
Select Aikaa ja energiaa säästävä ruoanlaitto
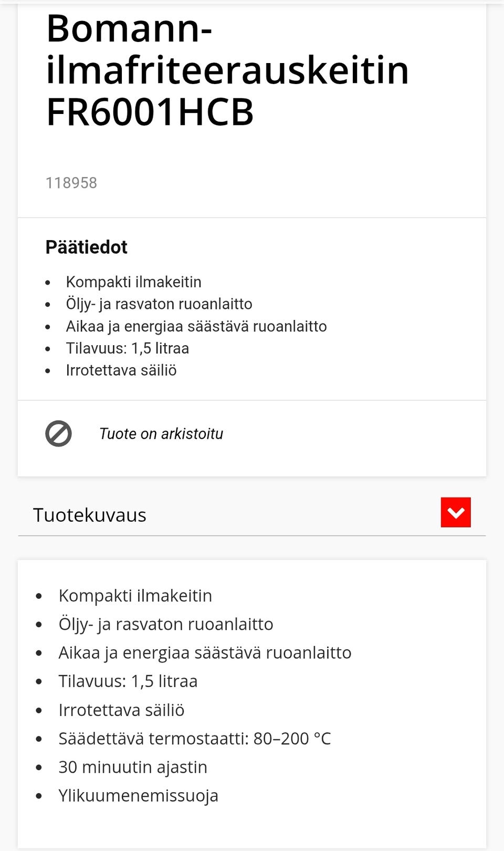196,326
